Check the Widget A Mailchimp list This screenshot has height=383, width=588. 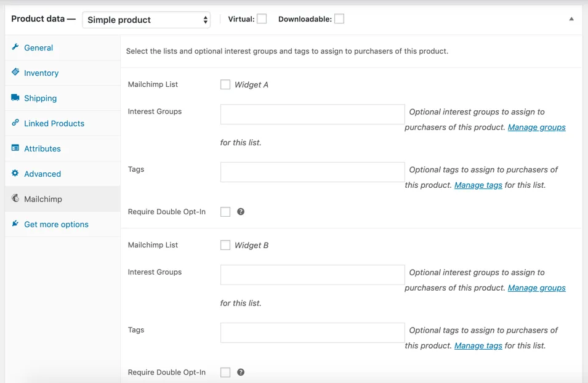coord(225,84)
